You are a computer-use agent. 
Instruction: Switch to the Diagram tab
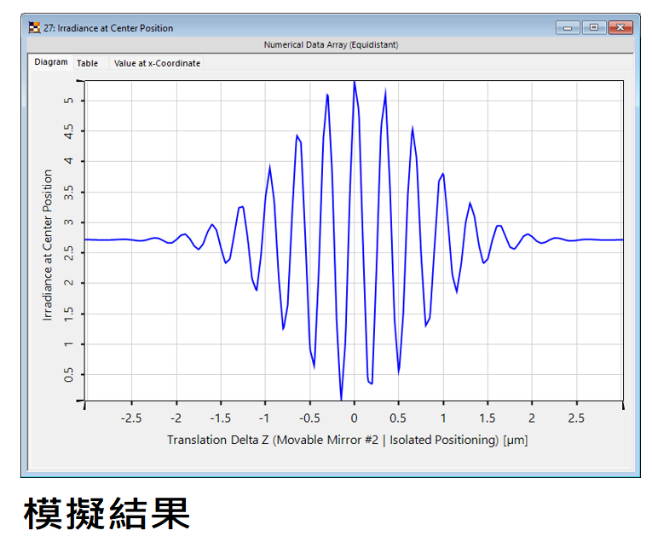[x=51, y=63]
